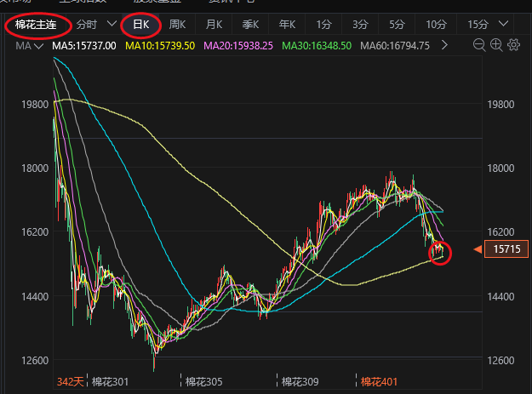
Task: Toggle the yellow MA10 line label
Action: 160,44
